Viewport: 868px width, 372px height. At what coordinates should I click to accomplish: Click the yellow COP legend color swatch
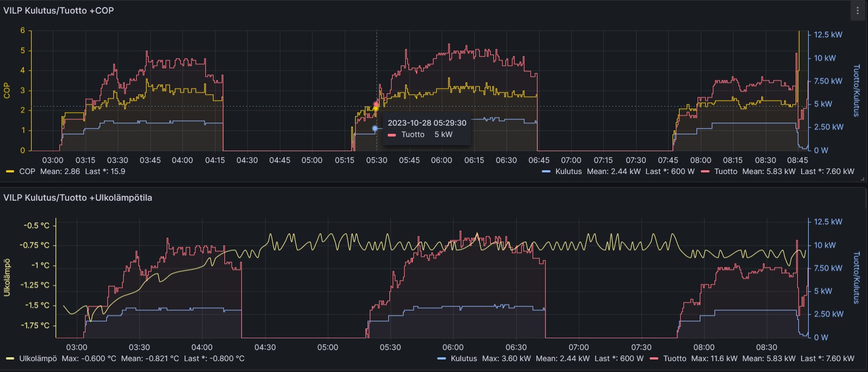point(10,171)
